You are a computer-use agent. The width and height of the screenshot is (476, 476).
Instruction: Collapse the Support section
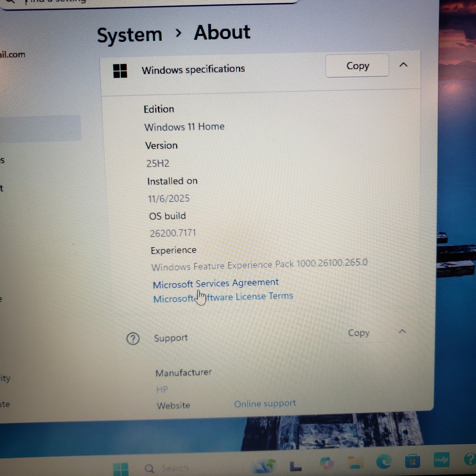[402, 332]
